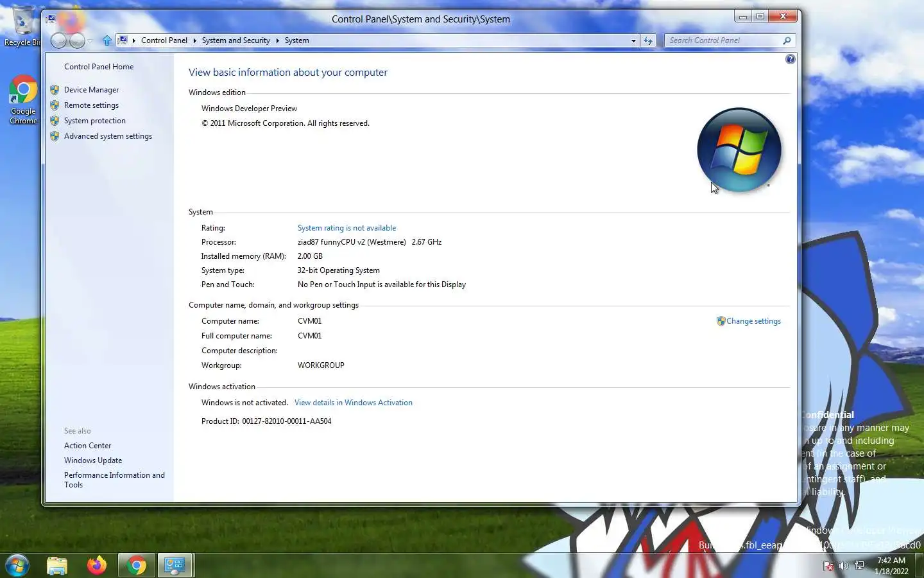924x578 pixels.
Task: Close the System window
Action: (783, 17)
